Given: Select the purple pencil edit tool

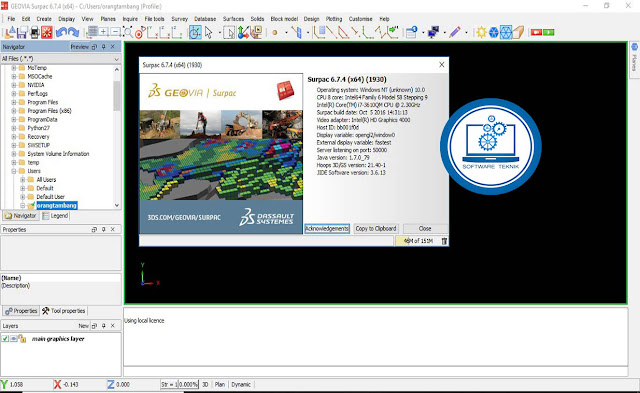Looking at the screenshot, I should [x=455, y=32].
